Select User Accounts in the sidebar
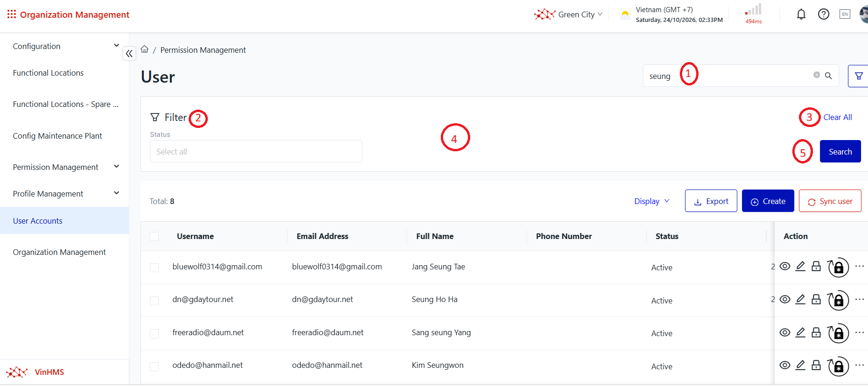 64,220
